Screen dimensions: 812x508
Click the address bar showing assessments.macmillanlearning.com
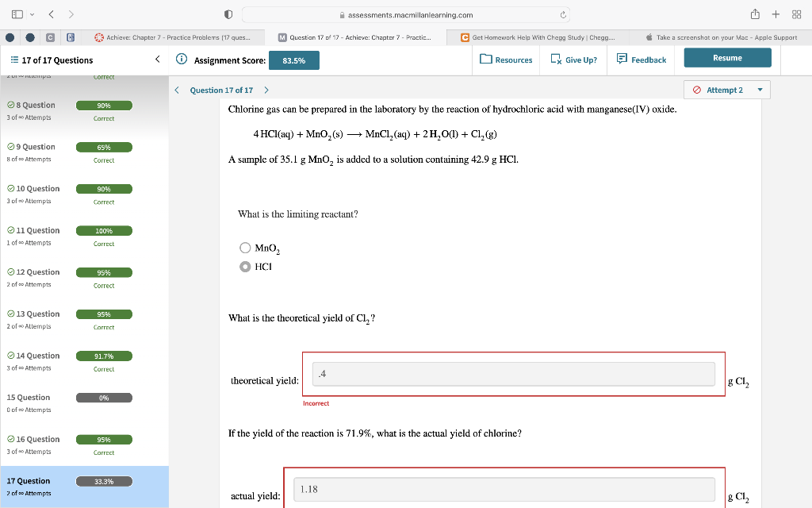point(405,15)
